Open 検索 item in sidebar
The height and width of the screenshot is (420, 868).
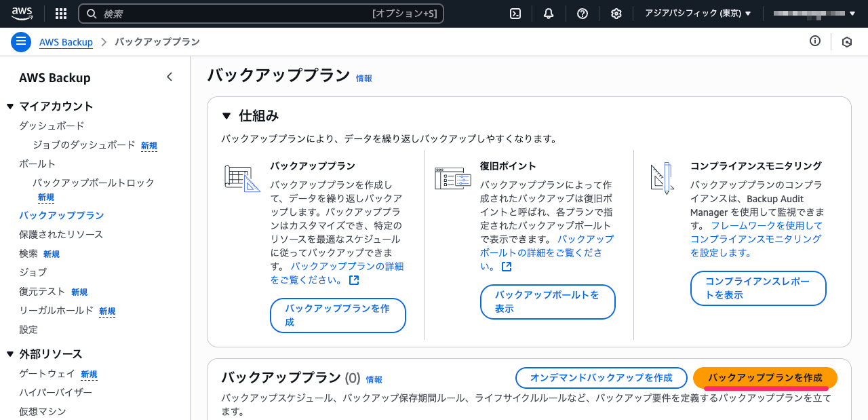click(x=28, y=253)
